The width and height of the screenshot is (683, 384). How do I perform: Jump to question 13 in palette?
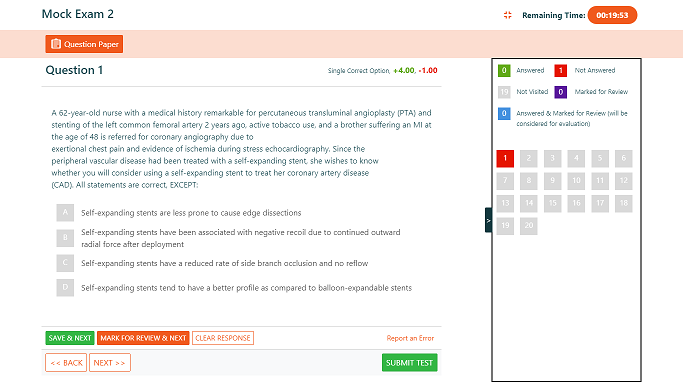pos(505,203)
